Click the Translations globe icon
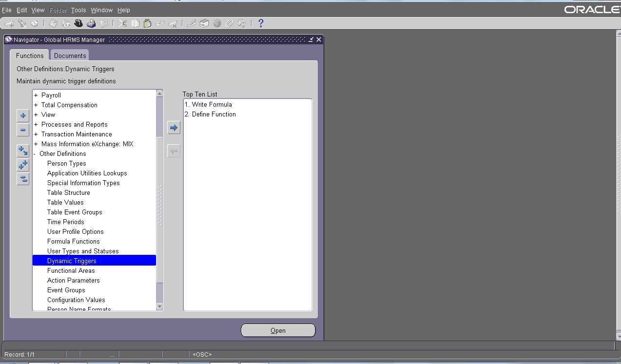 216,23
